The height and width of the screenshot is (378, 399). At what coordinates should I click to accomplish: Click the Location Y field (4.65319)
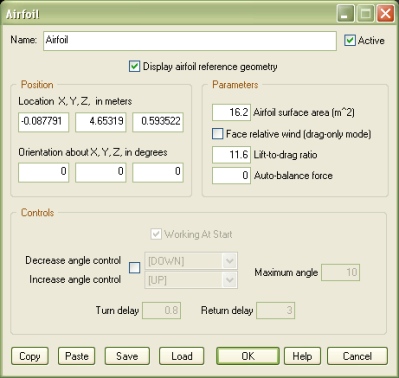(101, 122)
